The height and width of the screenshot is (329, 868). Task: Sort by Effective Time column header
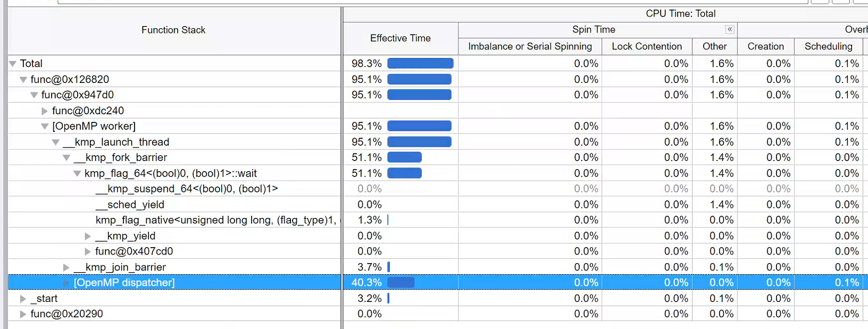(x=400, y=38)
